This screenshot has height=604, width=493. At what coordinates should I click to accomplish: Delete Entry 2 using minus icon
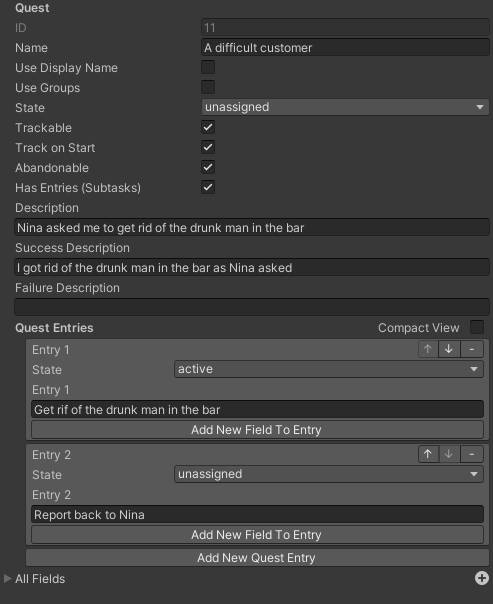(x=472, y=454)
